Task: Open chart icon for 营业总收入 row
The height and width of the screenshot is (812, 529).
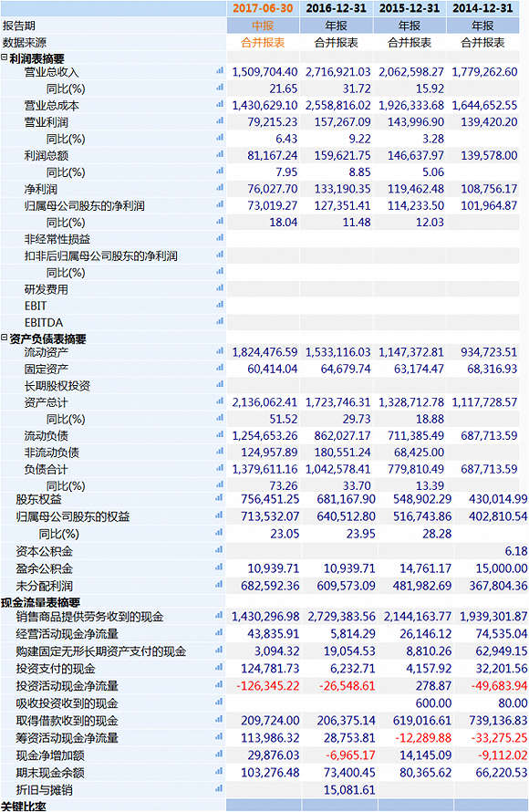Action: pyautogui.click(x=220, y=71)
